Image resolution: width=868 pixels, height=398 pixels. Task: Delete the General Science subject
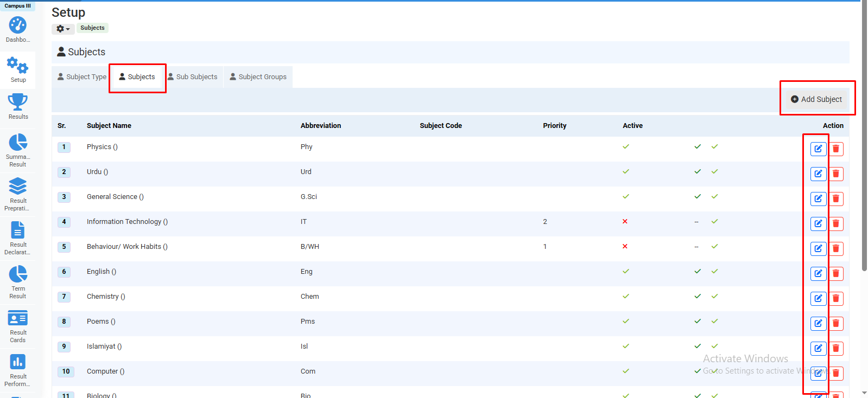coord(836,198)
